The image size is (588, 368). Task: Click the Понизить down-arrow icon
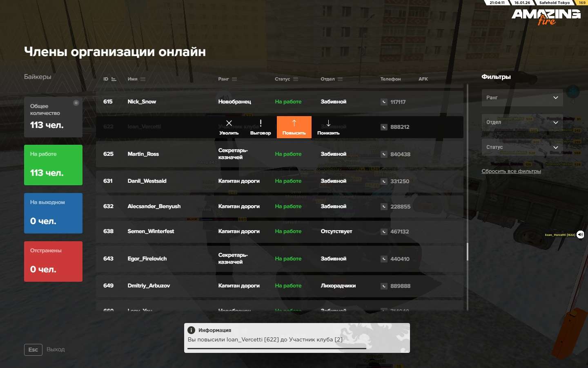point(328,123)
